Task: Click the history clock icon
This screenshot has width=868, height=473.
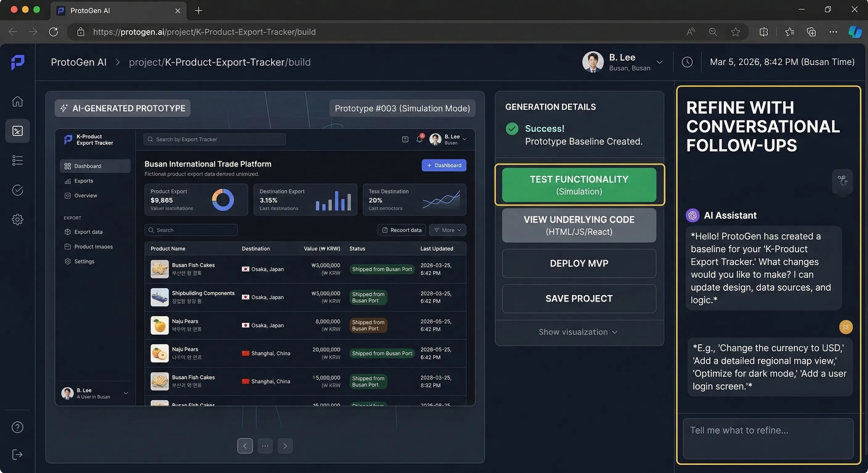Action: (x=687, y=62)
